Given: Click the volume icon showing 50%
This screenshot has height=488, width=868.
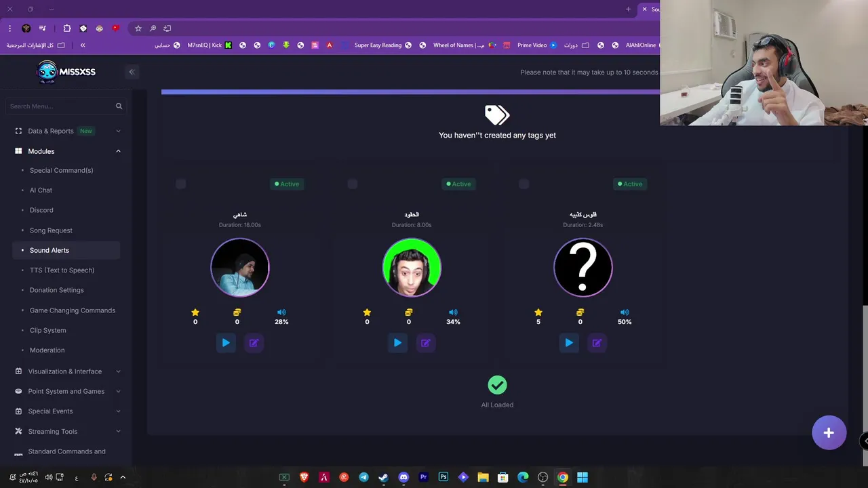Looking at the screenshot, I should click(x=625, y=312).
